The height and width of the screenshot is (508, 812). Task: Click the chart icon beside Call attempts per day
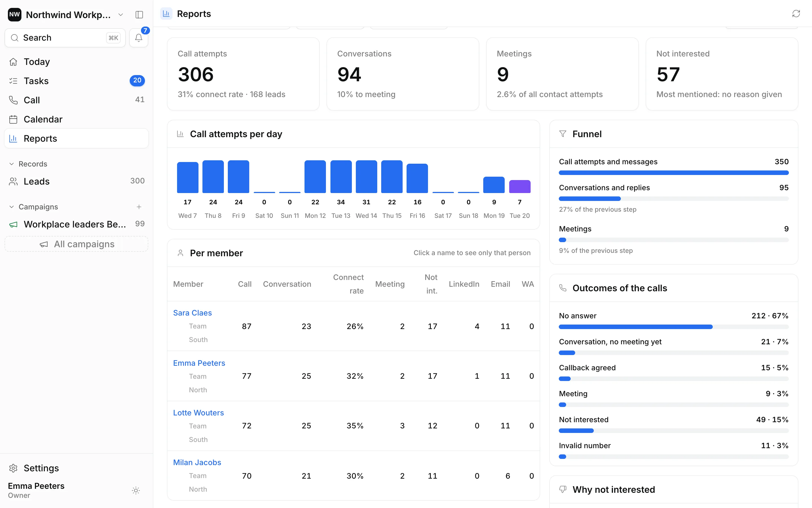click(x=180, y=134)
